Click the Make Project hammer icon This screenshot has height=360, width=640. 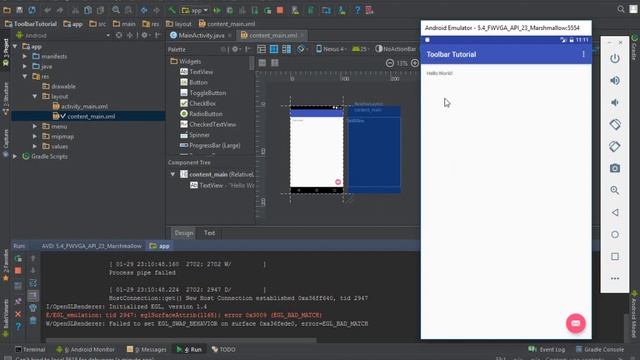coord(172,10)
